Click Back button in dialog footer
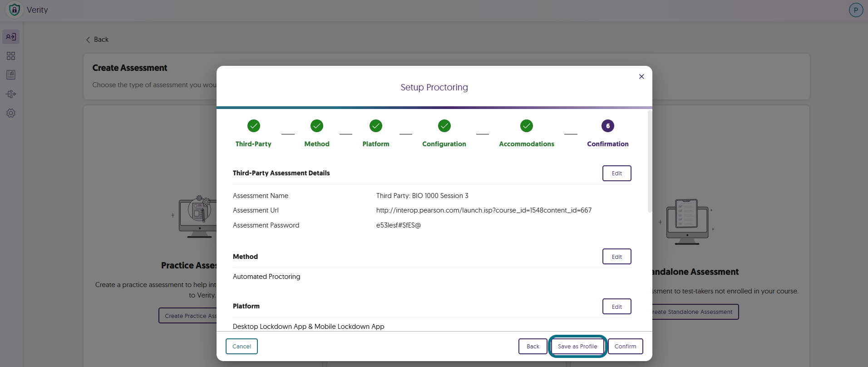868x367 pixels. point(533,346)
